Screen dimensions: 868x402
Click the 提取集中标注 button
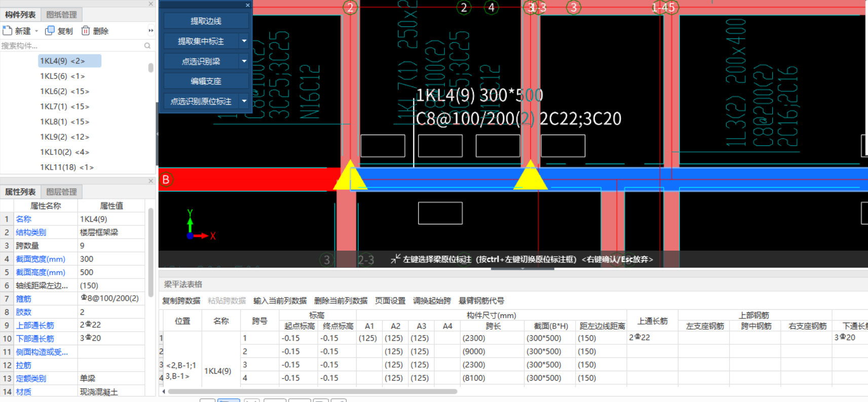click(201, 41)
